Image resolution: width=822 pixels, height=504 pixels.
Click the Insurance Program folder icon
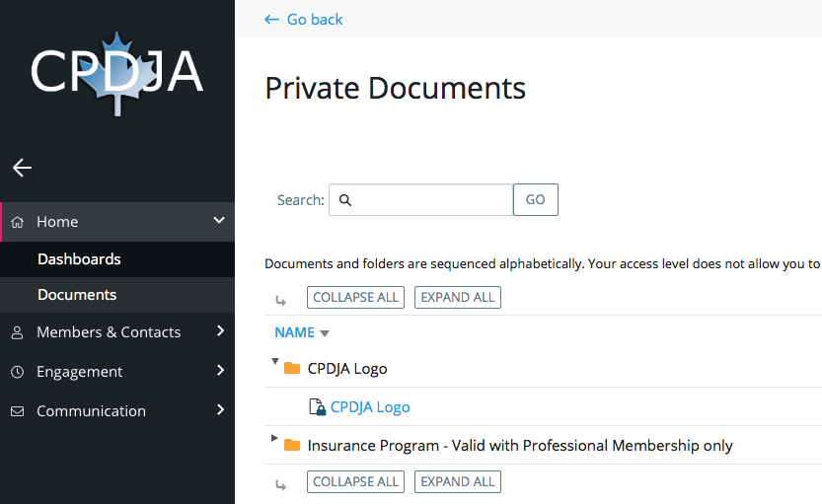tap(291, 446)
